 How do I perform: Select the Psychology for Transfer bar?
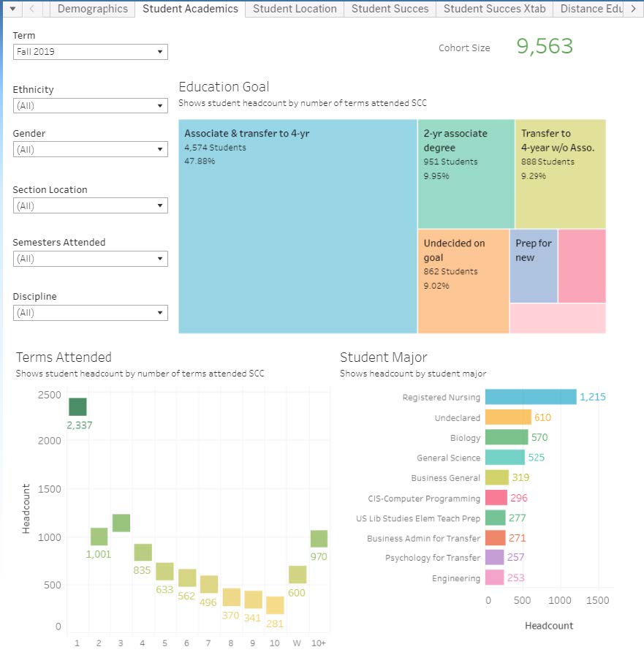click(x=494, y=557)
